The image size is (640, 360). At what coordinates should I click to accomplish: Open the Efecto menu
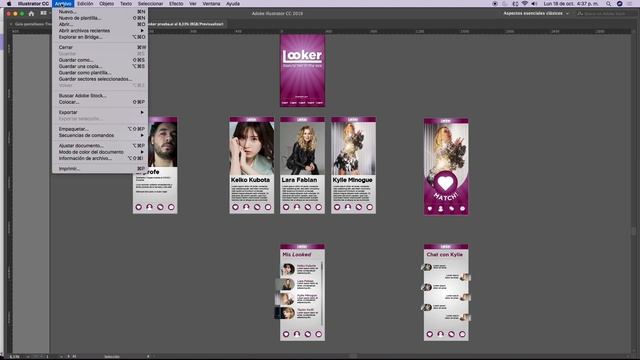(x=176, y=4)
